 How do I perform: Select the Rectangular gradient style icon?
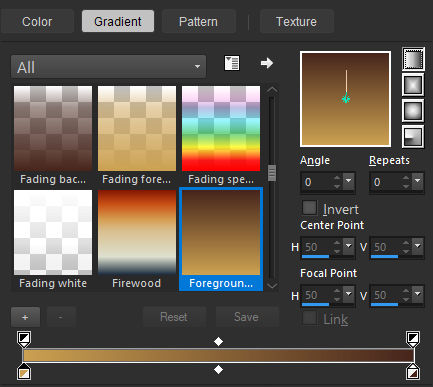click(x=413, y=84)
